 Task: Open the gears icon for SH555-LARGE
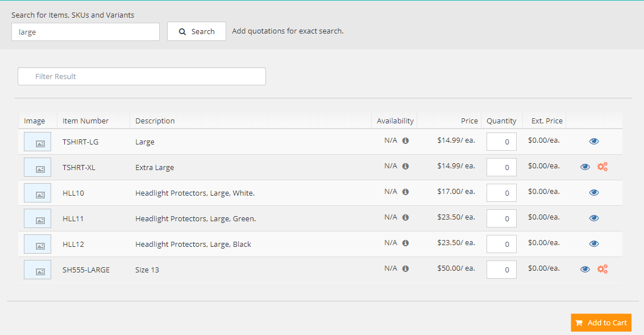pos(603,269)
